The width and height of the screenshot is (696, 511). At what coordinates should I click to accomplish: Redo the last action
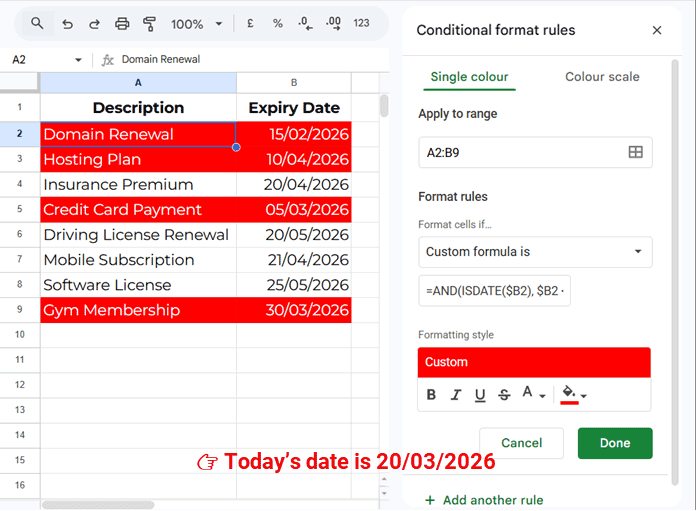[x=94, y=24]
